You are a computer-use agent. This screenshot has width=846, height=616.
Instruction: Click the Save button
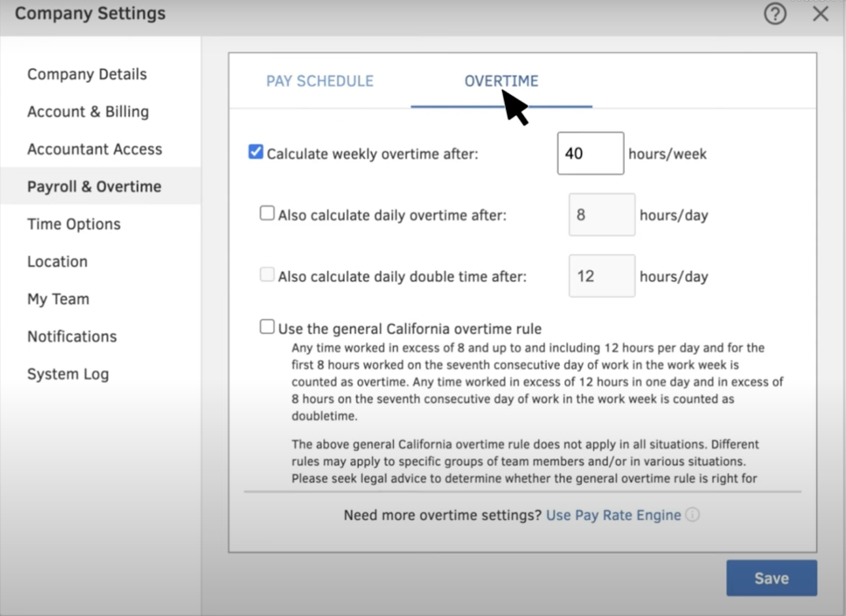[771, 577]
